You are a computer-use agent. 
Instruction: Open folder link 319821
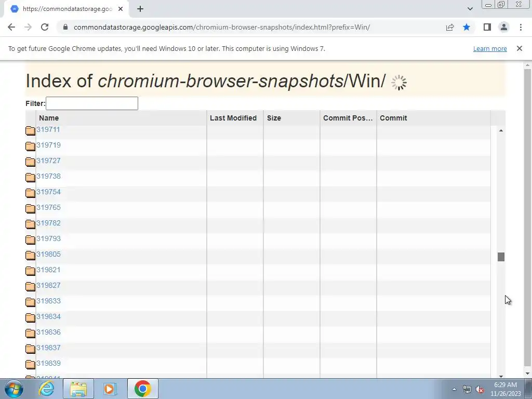click(48, 270)
